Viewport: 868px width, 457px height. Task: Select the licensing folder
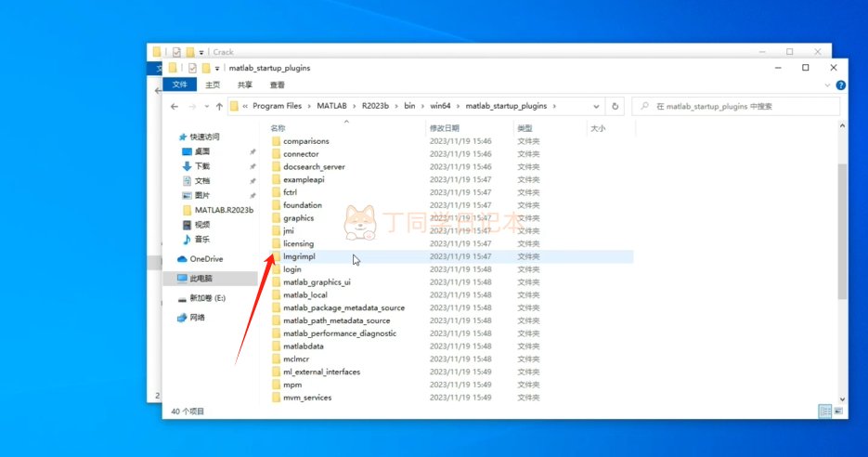coord(298,243)
